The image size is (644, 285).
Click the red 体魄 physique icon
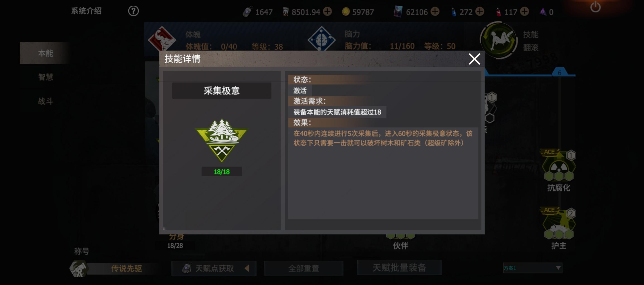(162, 39)
